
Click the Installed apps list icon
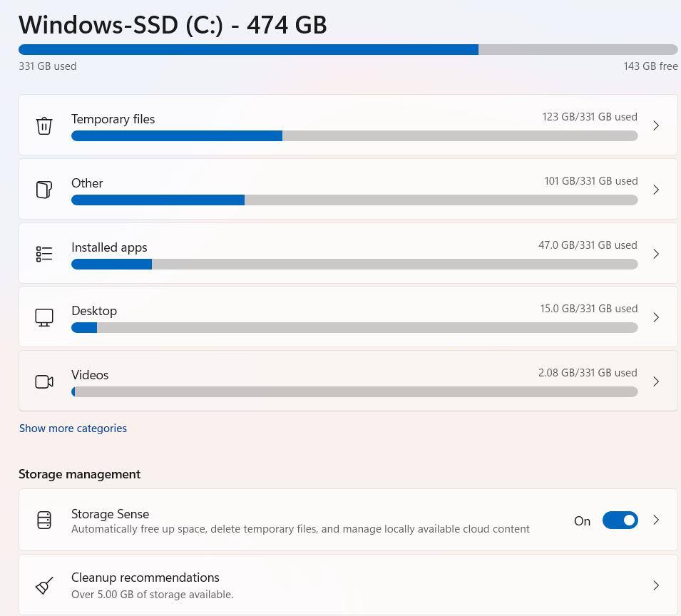coord(44,254)
